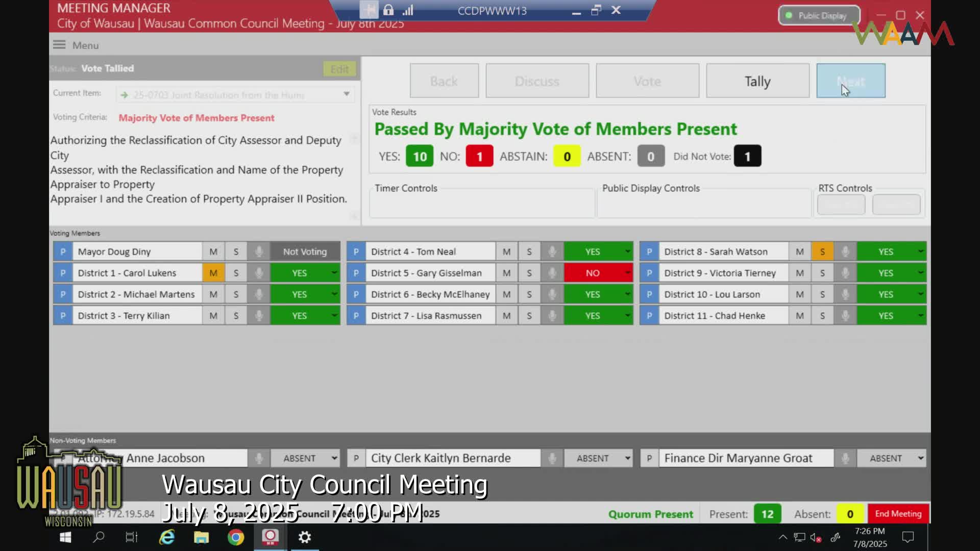
Task: Click the Meeting Manager taskbar icon
Action: tap(270, 537)
